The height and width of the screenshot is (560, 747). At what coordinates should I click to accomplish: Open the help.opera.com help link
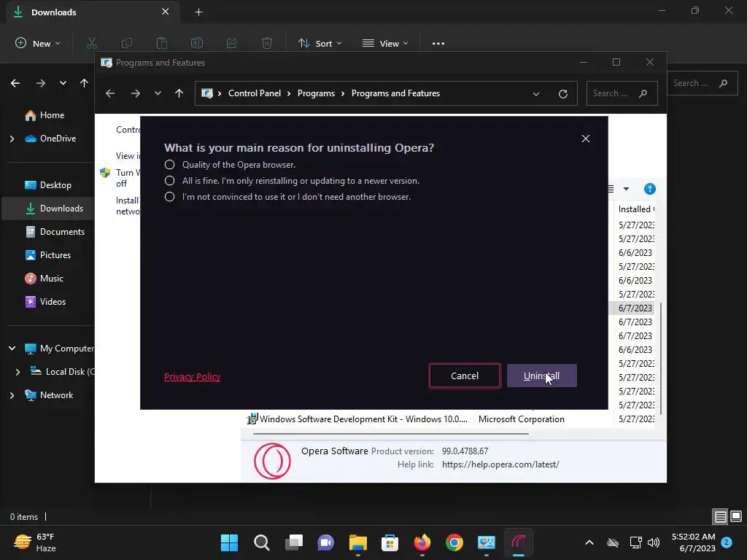click(500, 464)
